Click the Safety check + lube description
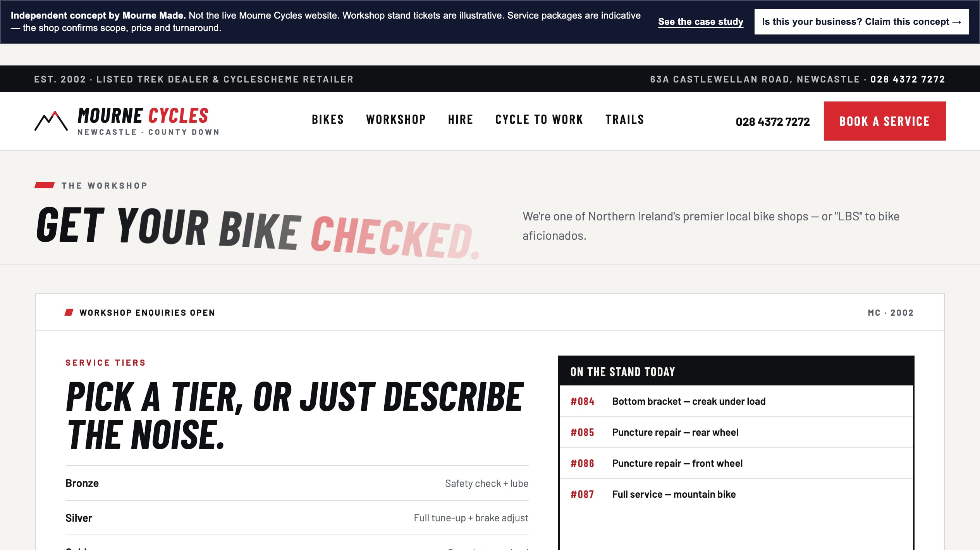This screenshot has height=550, width=980. [487, 484]
